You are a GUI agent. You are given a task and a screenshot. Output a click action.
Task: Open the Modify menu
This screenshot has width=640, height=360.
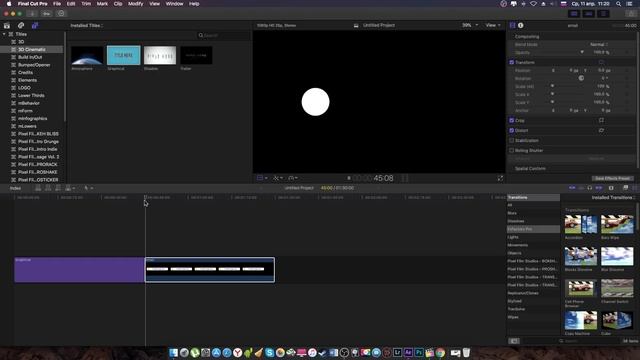click(x=136, y=4)
